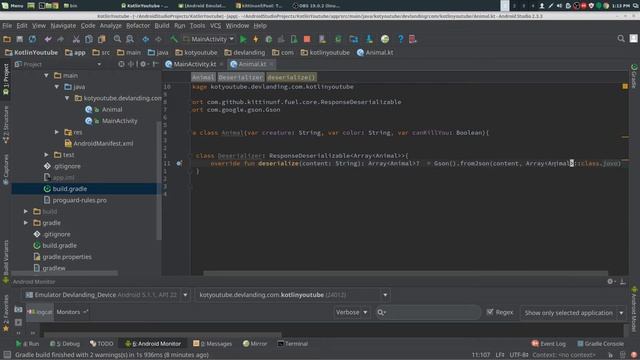Select AndroidManifest.xml in project tree
Viewport: 640px width, 360px height.
pyautogui.click(x=99, y=144)
